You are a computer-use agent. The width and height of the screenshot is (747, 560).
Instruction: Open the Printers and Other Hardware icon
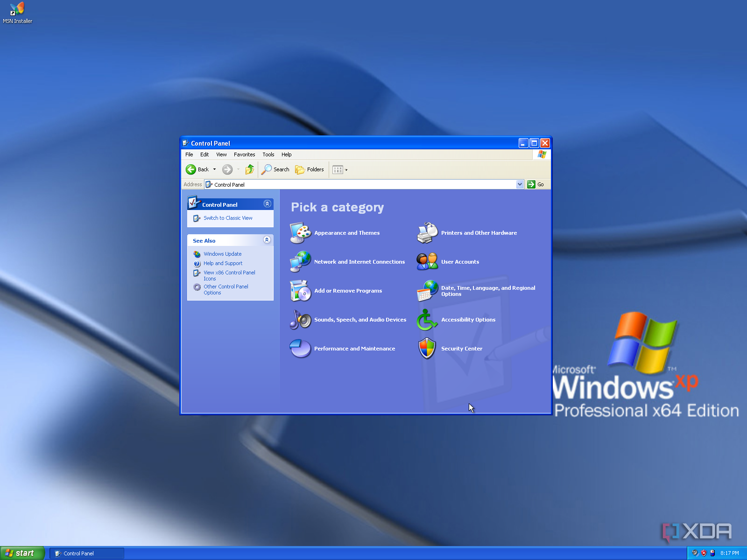427,233
